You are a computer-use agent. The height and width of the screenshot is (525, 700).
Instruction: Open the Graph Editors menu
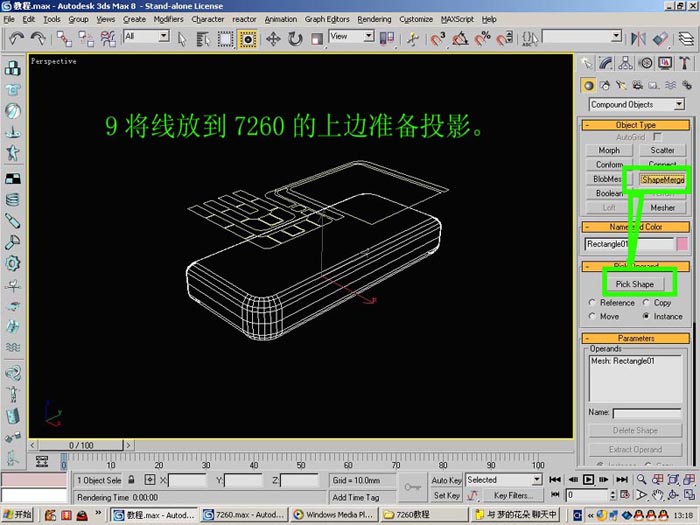tap(327, 19)
